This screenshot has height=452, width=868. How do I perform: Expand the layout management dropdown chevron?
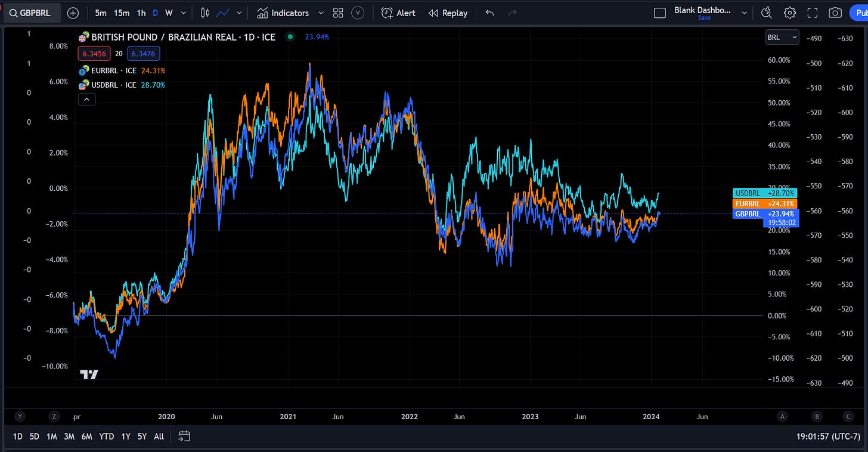click(x=744, y=13)
